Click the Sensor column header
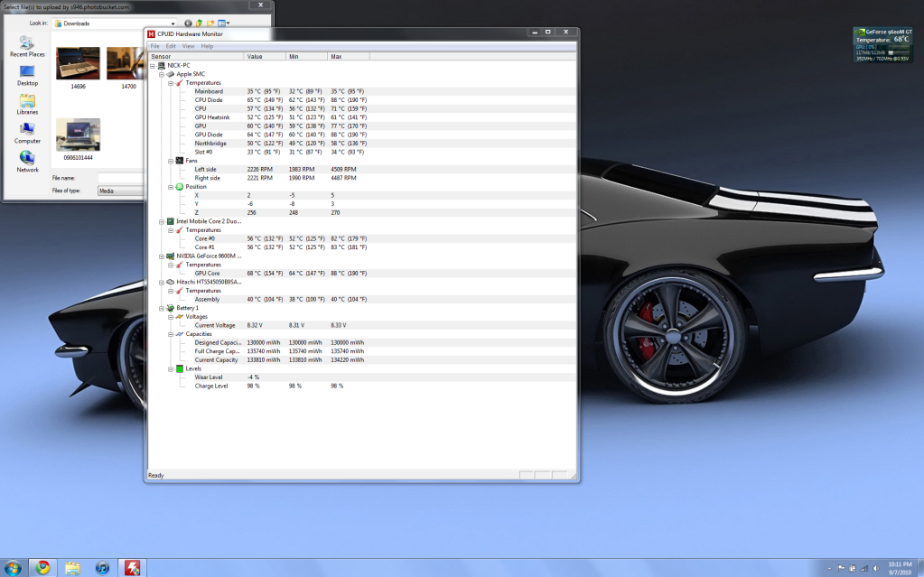924x577 pixels. (196, 57)
